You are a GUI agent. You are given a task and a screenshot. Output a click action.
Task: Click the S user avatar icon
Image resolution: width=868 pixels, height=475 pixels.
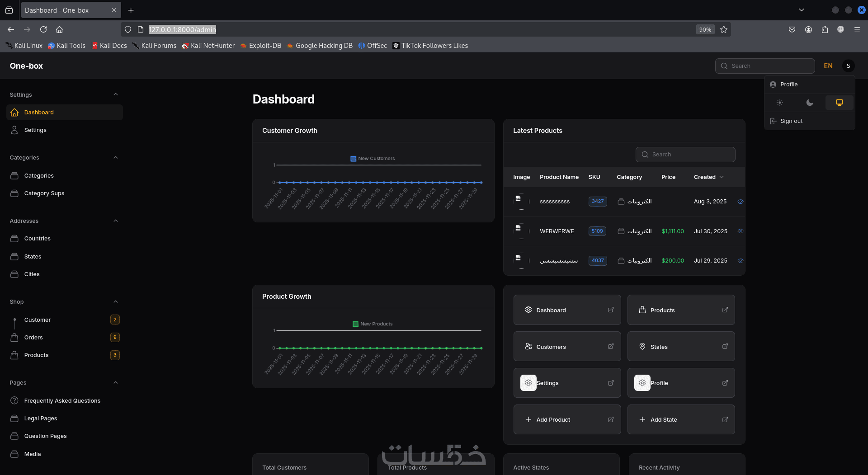(x=849, y=66)
